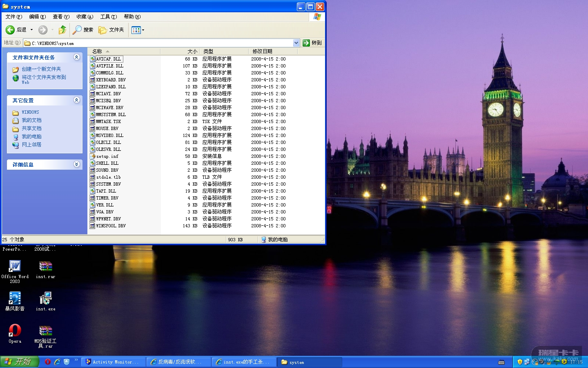Open the 我的电脑 link in sidebar
The height and width of the screenshot is (368, 588).
click(31, 137)
